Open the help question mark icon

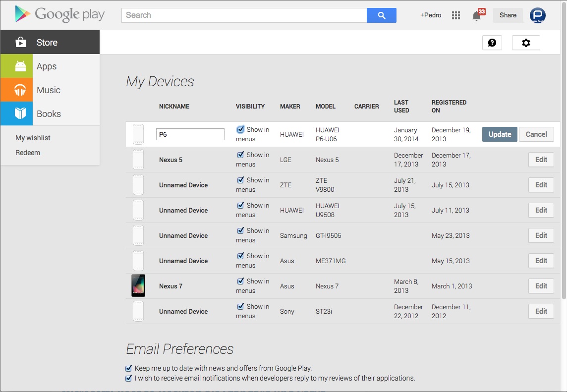492,43
